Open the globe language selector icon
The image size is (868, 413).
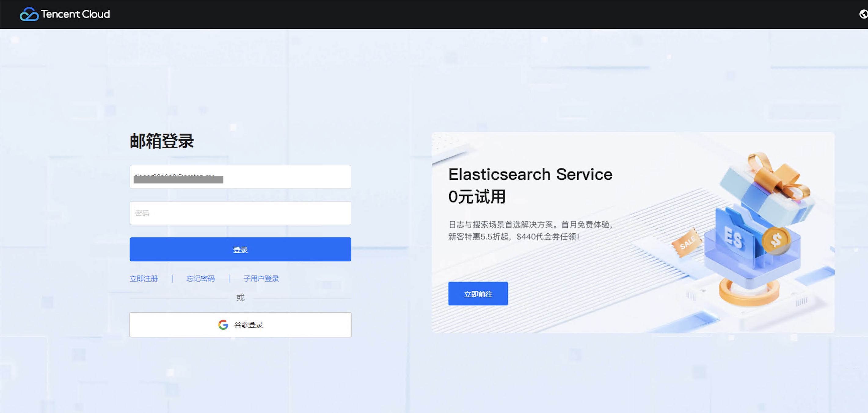coord(863,14)
